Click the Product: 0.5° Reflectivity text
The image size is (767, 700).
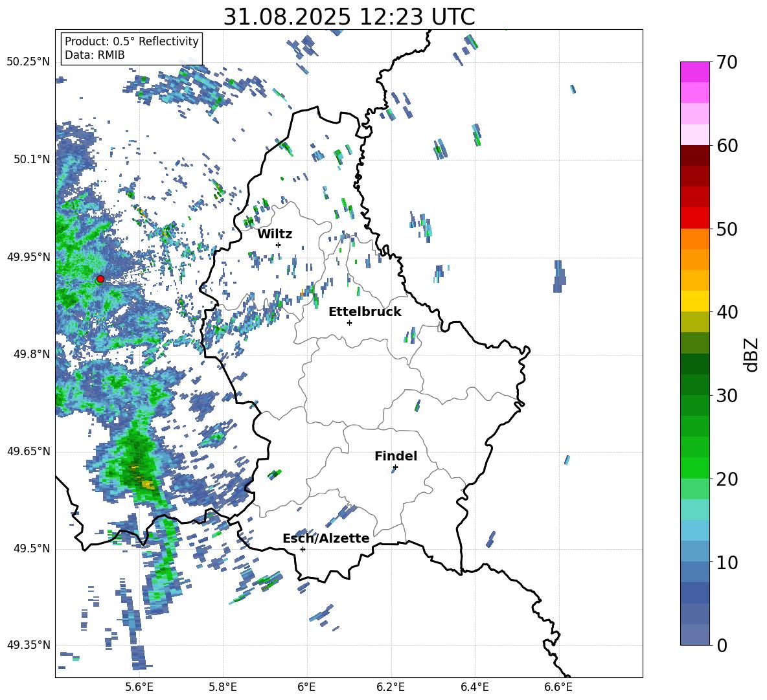[x=132, y=41]
